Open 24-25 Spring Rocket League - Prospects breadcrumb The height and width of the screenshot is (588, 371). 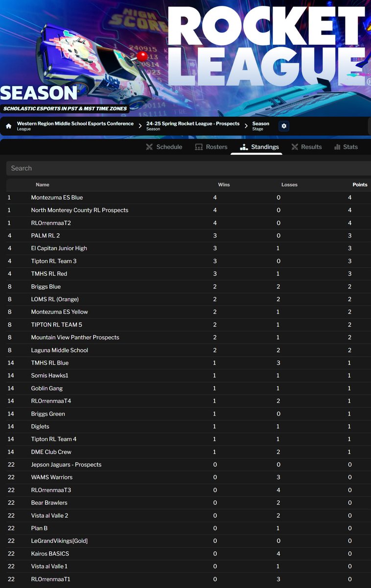tap(193, 126)
